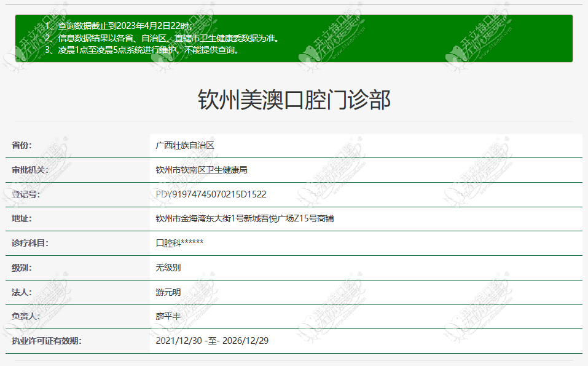This screenshot has height=366, width=588.
Task: Select address 钦州市金海湾东大街1号新城吾悦广场Z15号商铺
Action: tap(245, 218)
